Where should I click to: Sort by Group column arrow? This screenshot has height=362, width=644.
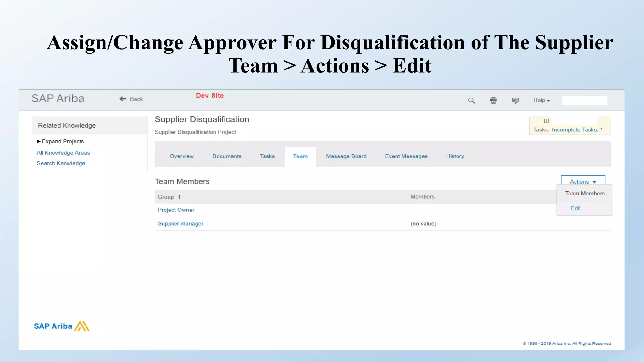[180, 197]
